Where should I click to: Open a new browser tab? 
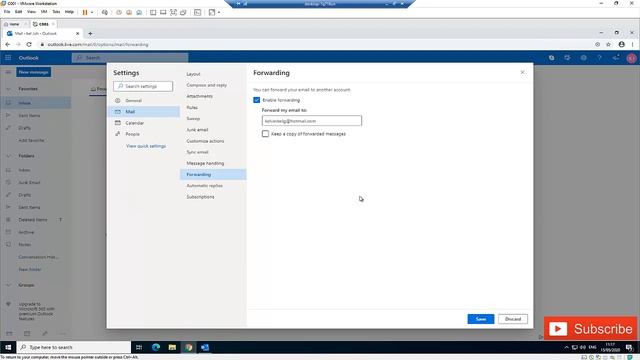pyautogui.click(x=90, y=33)
